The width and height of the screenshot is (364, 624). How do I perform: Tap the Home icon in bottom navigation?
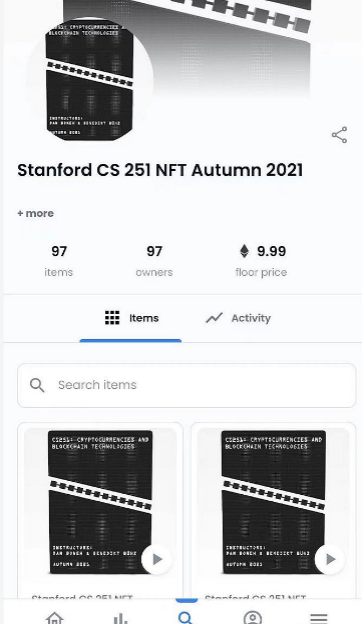tap(55, 617)
